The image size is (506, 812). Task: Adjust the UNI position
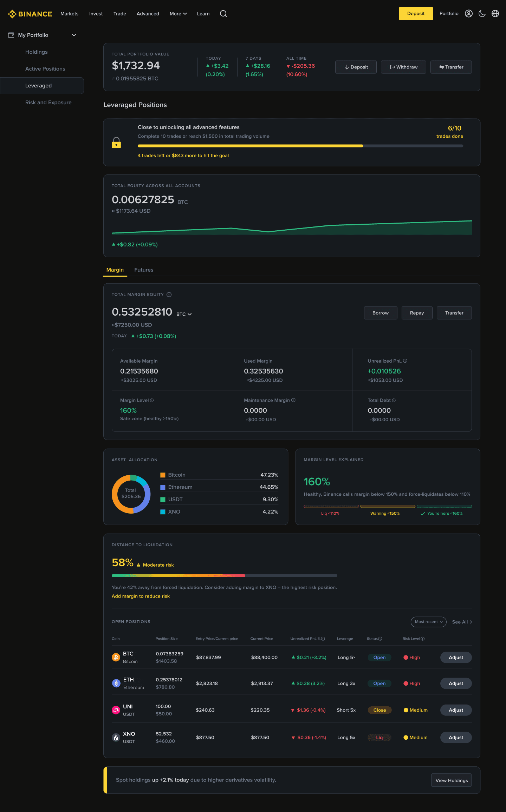[456, 710]
